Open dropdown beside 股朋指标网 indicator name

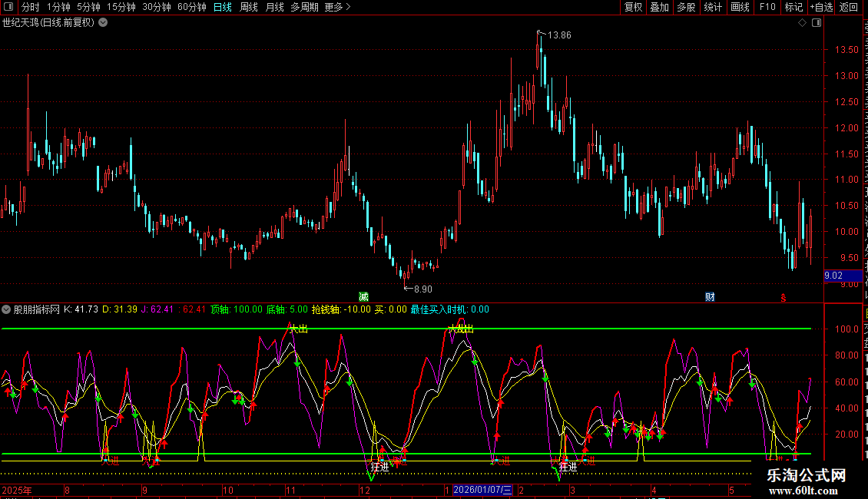pyautogui.click(x=6, y=310)
